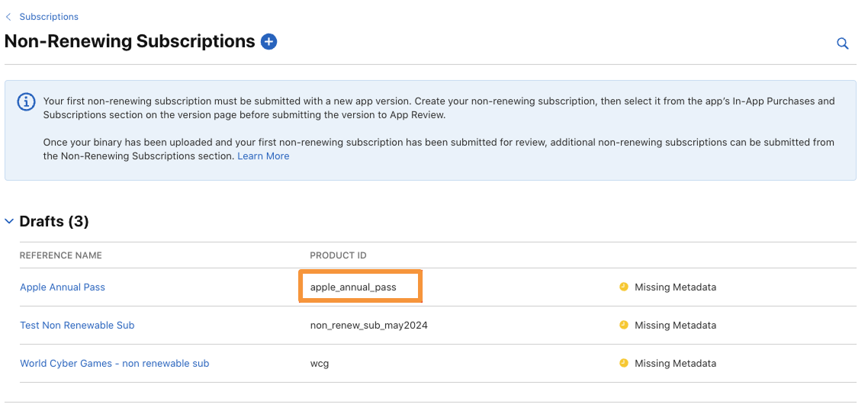This screenshot has width=868, height=414.
Task: Collapse the Drafts section chevron
Action: click(9, 222)
